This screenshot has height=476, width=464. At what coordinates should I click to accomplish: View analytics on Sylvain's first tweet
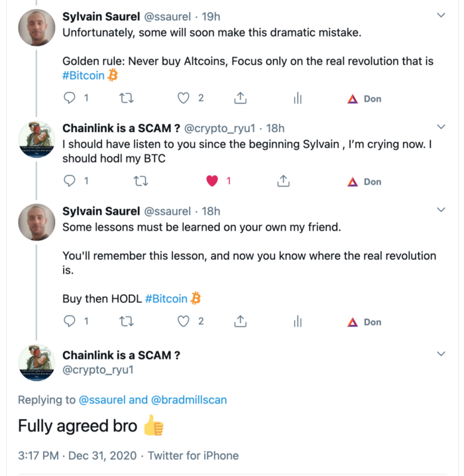(x=298, y=98)
